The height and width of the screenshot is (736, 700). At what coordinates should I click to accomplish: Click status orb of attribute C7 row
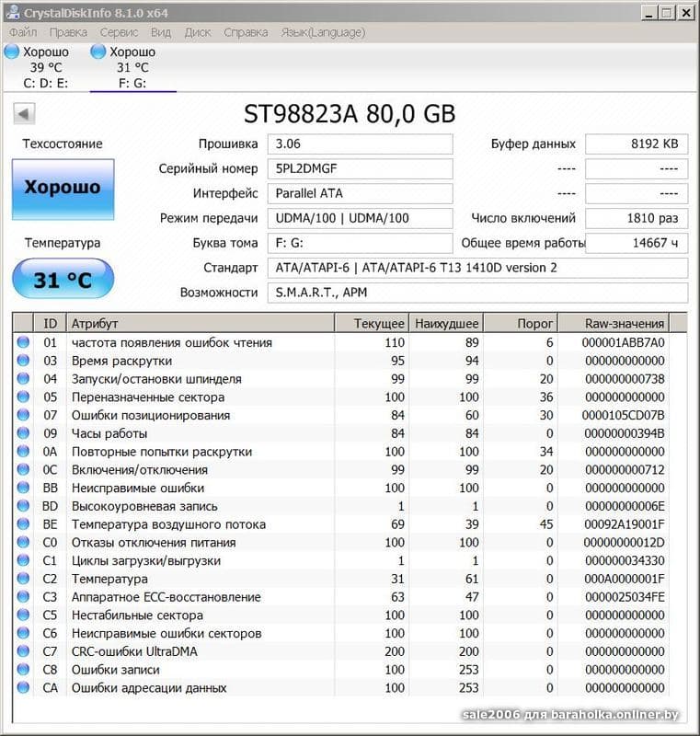23,651
